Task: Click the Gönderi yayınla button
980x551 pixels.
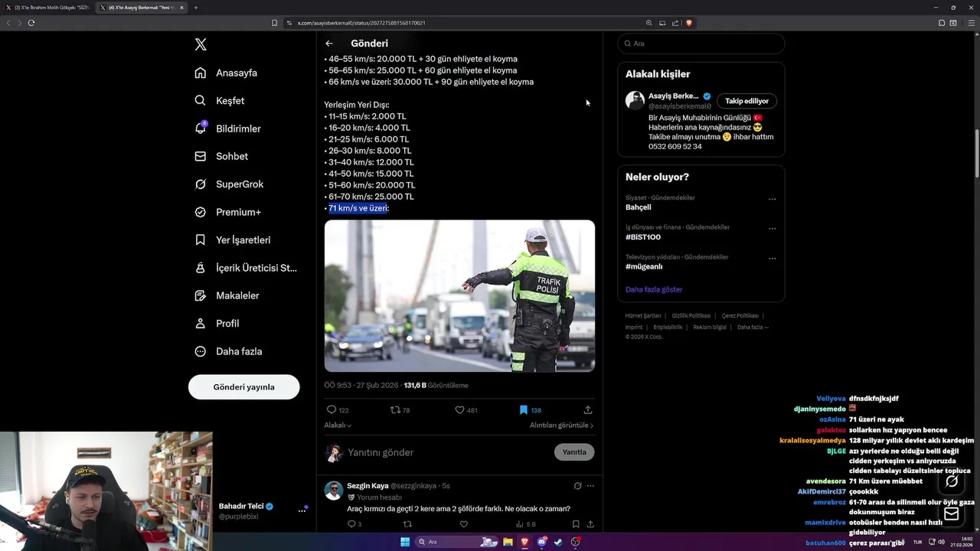Action: [x=243, y=387]
